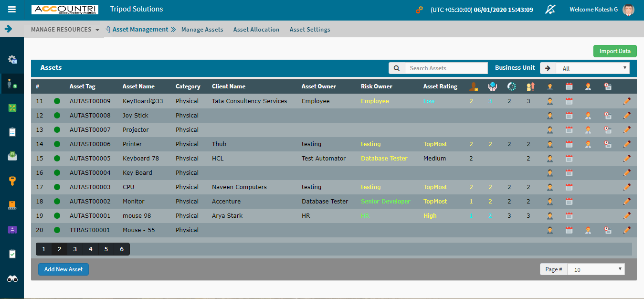Image resolution: width=644 pixels, height=299 pixels.
Task: Go to page 3 of the assets
Action: (x=75, y=249)
